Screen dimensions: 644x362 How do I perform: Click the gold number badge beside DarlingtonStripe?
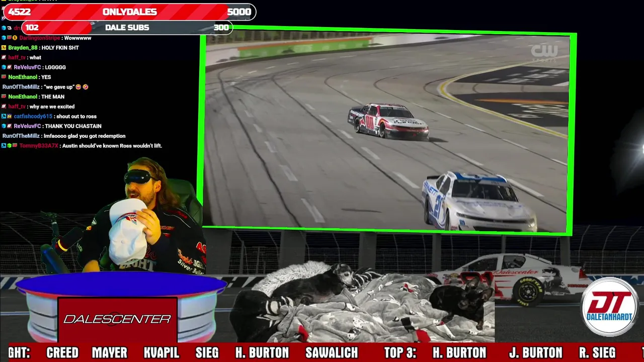click(x=15, y=38)
